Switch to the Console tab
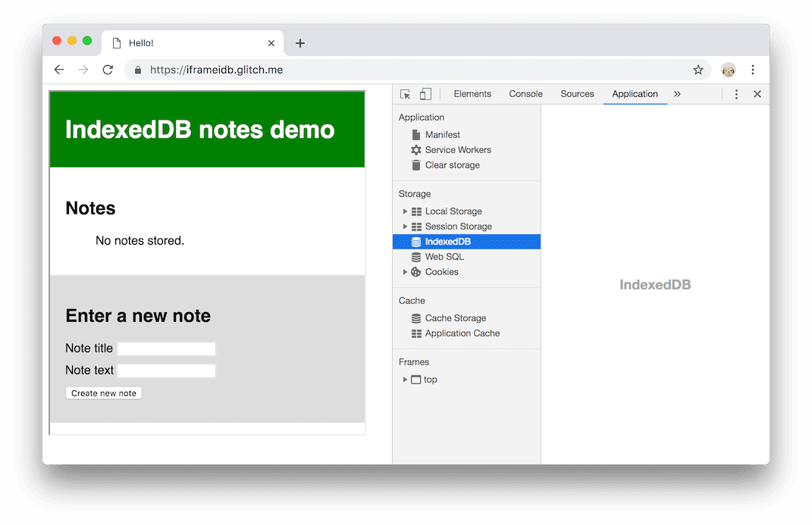The image size is (812, 525). tap(525, 93)
